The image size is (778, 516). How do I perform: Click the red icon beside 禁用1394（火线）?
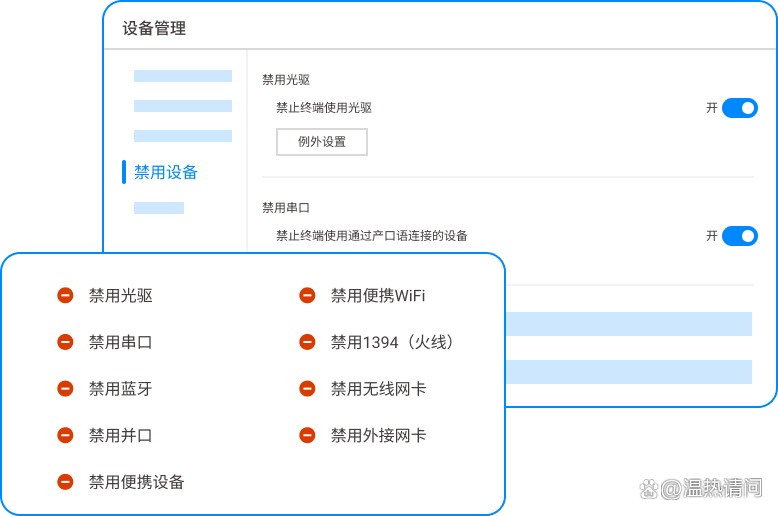click(308, 342)
